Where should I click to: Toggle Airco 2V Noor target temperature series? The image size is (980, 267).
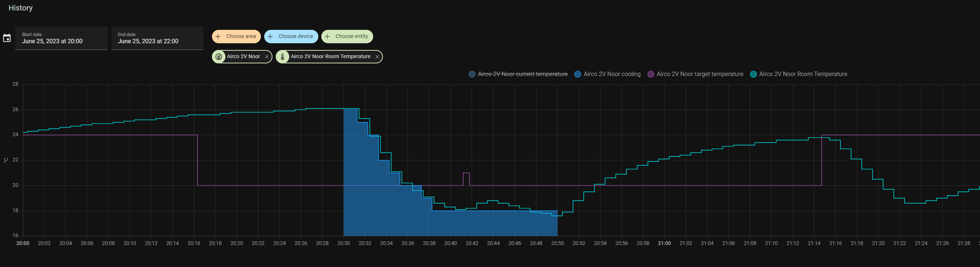pyautogui.click(x=695, y=74)
